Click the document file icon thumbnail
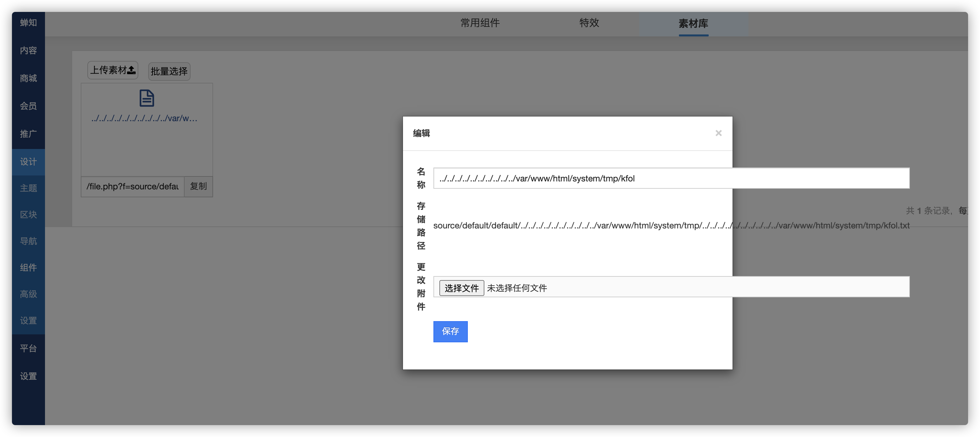The image size is (980, 437). coord(147,98)
